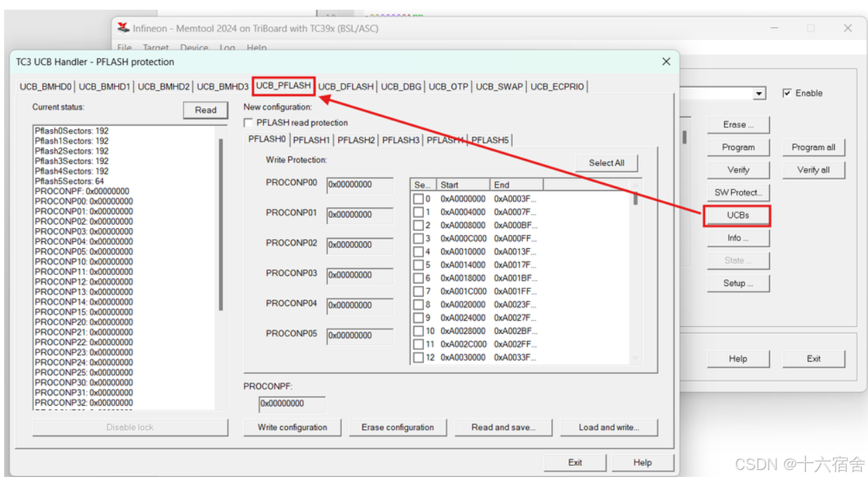Open the UCB_DBG tab
This screenshot has width=868, height=479.
[x=401, y=86]
